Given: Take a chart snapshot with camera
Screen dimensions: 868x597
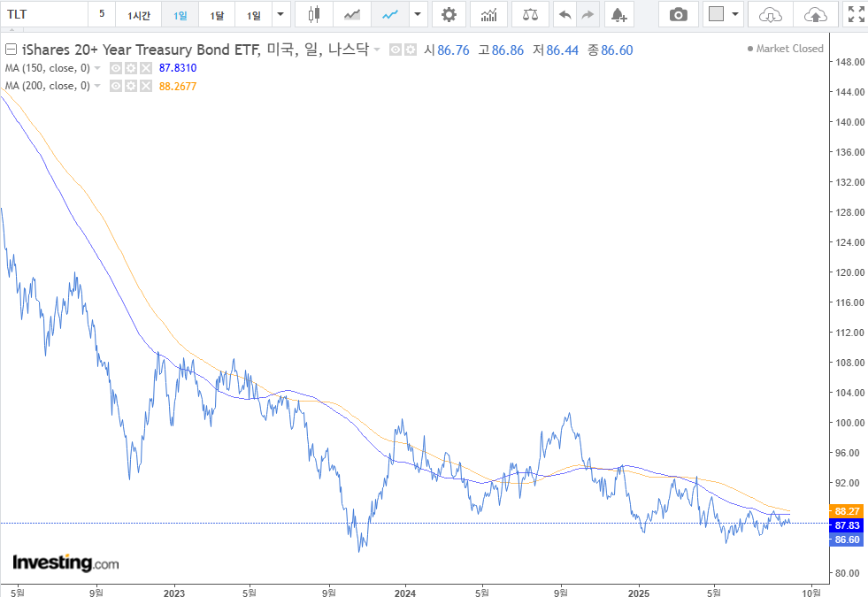Looking at the screenshot, I should coord(678,14).
